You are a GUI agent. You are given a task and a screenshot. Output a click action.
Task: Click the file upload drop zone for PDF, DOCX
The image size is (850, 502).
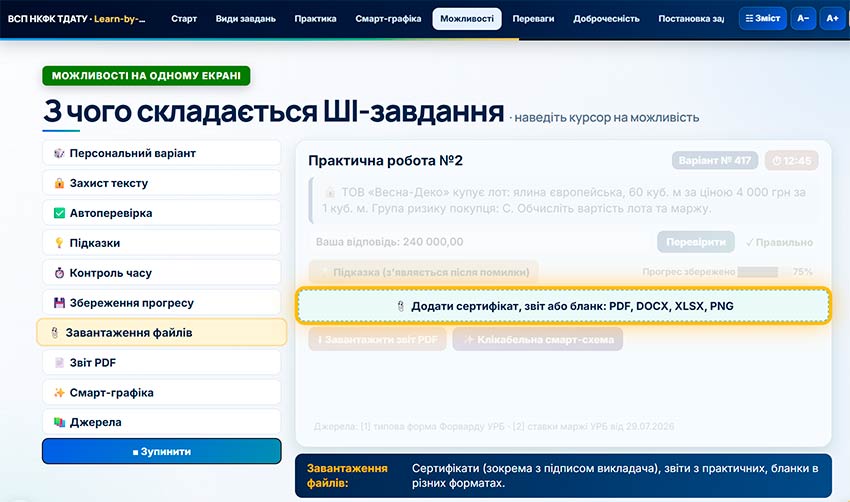(563, 306)
